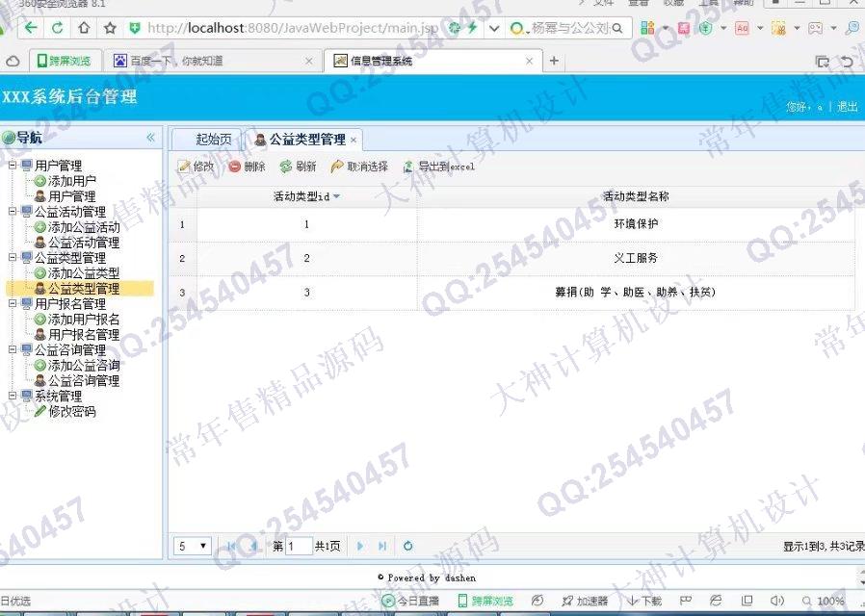
Task: Click the search magnifier in the search box
Action: pos(617,28)
